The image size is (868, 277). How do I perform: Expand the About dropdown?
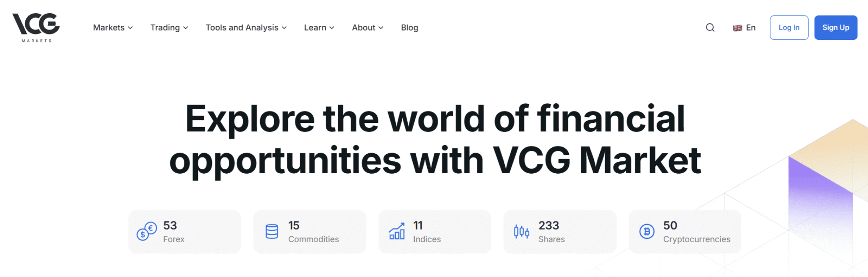tap(367, 28)
